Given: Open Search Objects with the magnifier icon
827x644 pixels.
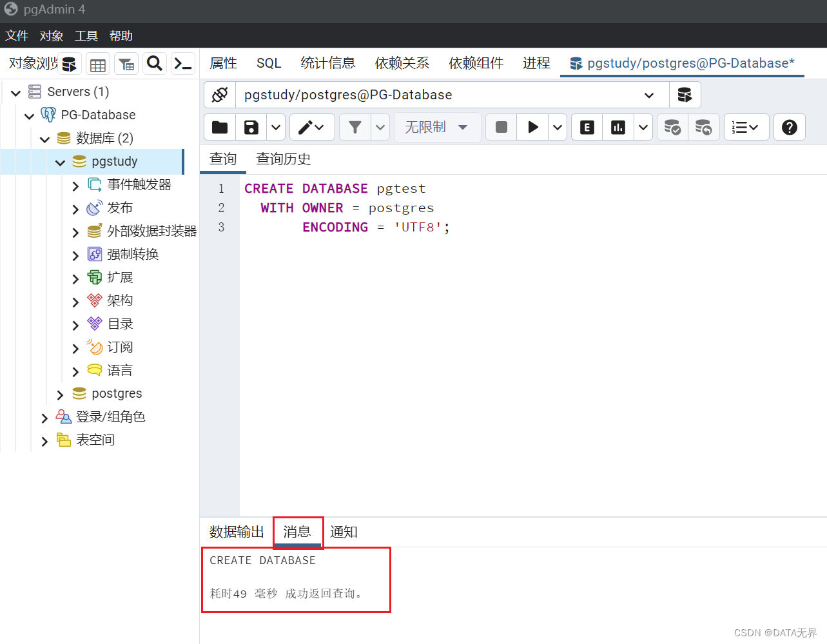Looking at the screenshot, I should [155, 63].
